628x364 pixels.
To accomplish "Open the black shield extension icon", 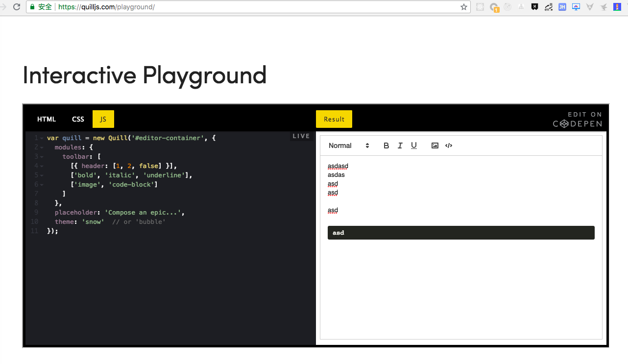I will point(535,7).
